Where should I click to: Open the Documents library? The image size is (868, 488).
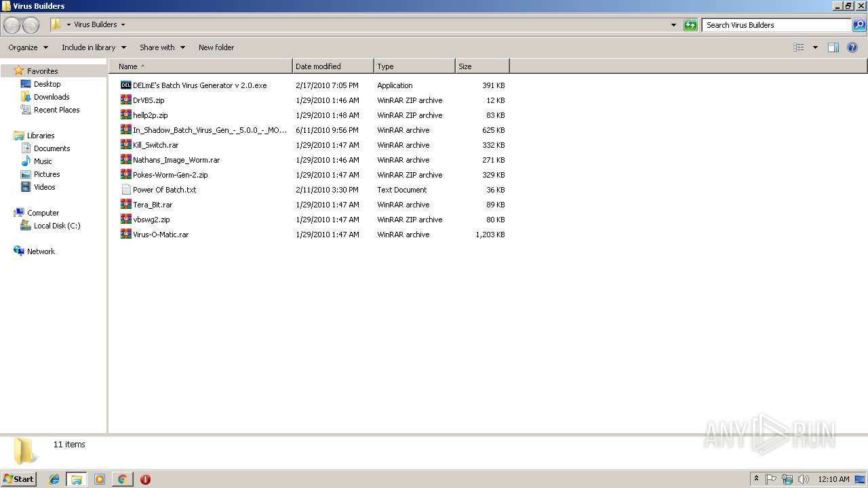[52, 148]
